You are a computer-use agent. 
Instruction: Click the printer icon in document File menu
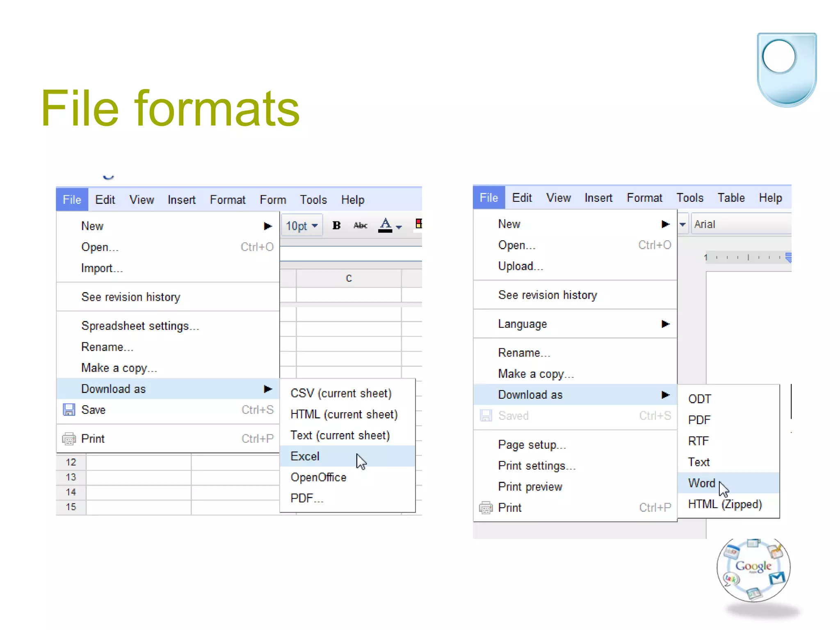click(486, 508)
